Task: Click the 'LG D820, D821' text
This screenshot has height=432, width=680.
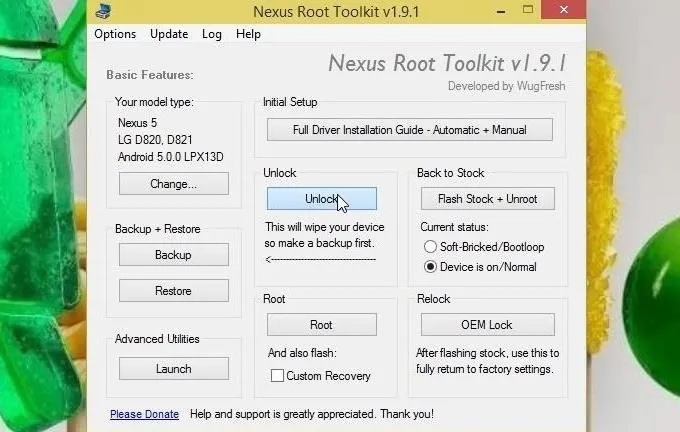Action: point(155,140)
